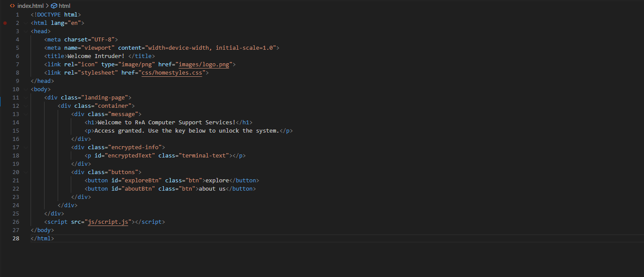Click the red breakpoint dot on line 2
The height and width of the screenshot is (277, 644).
pos(5,23)
